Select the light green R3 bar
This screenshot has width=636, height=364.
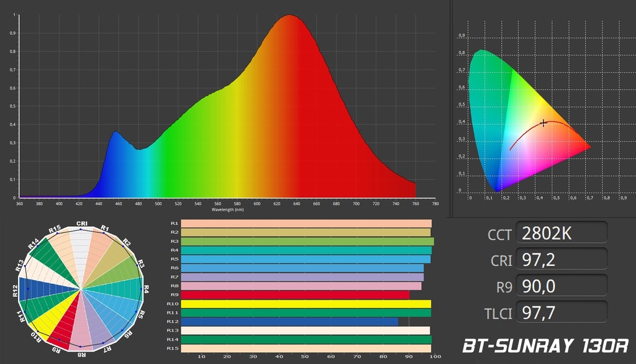pyautogui.click(x=307, y=242)
